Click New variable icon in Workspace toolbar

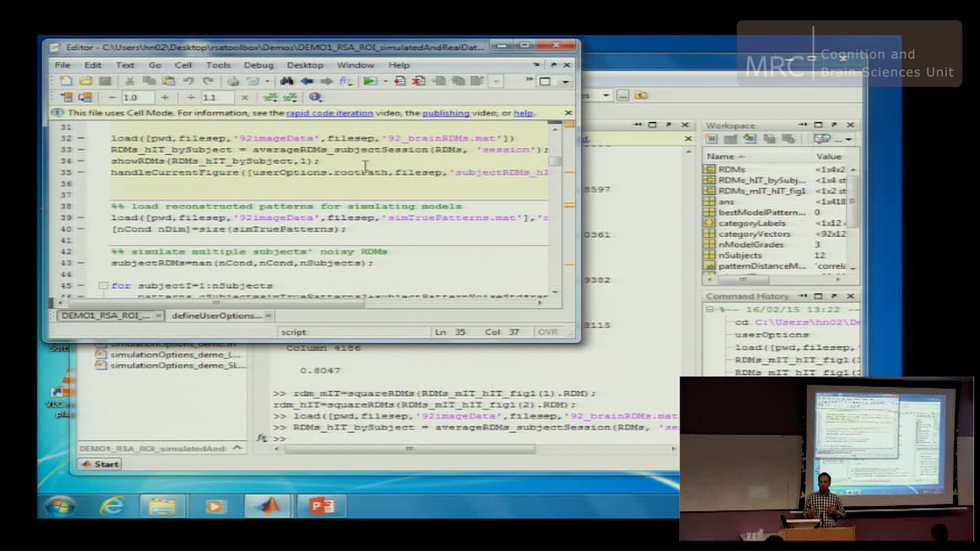coord(712,139)
